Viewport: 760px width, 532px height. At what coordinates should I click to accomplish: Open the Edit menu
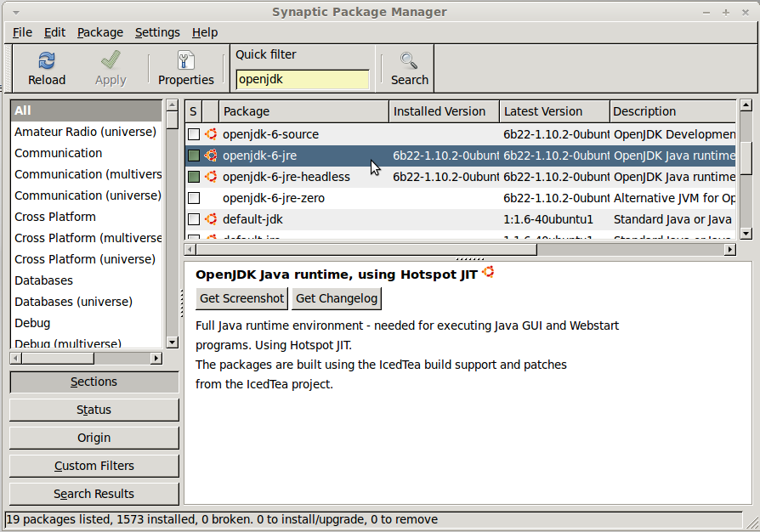pyautogui.click(x=54, y=32)
